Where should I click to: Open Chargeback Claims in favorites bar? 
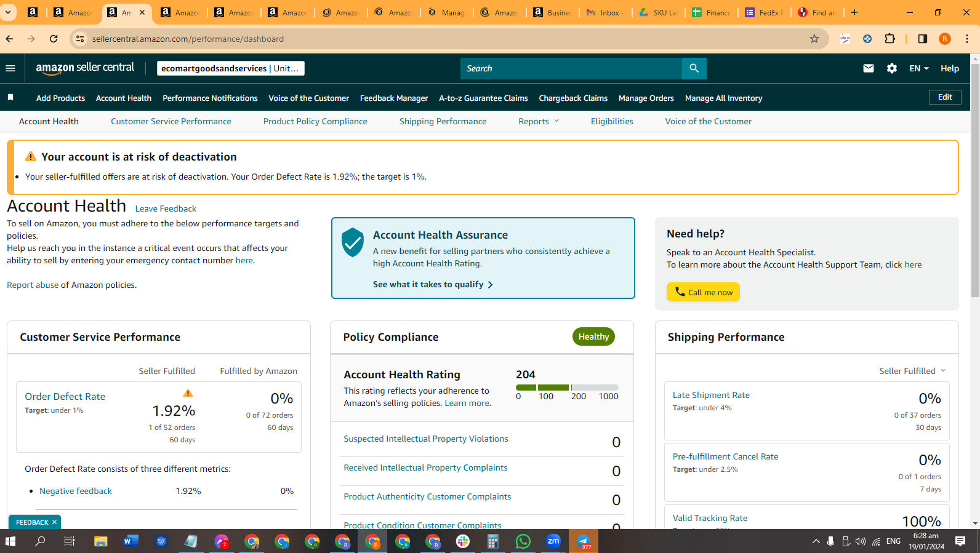573,98
